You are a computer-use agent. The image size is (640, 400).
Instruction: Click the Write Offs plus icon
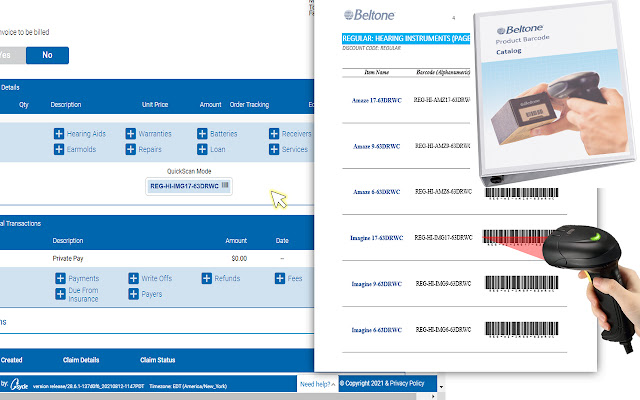click(x=133, y=278)
